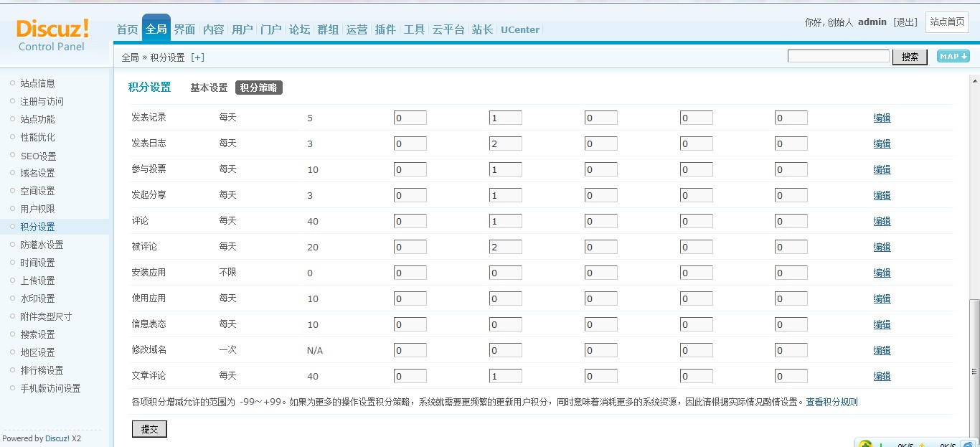Screen dimensions: 980x447
Task: Open the 站长 top menu
Action: coord(483,29)
